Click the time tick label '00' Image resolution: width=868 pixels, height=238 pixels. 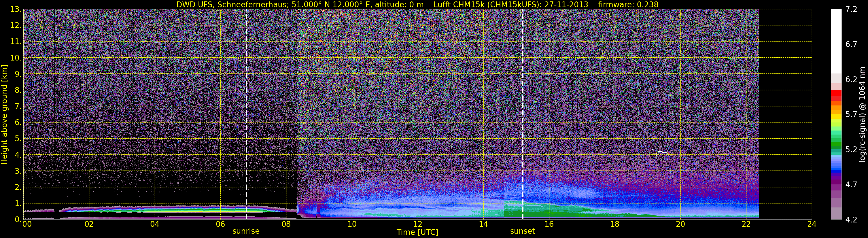click(x=27, y=224)
